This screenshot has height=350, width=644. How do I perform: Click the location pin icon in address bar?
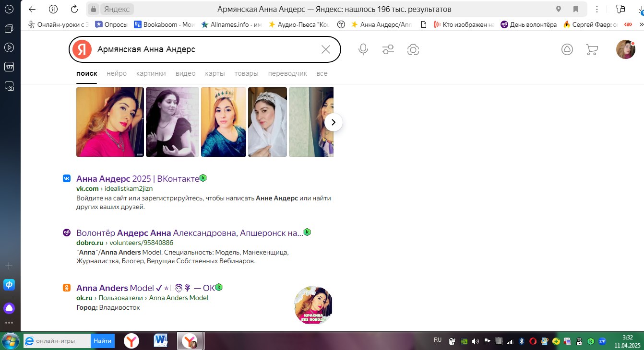click(559, 9)
